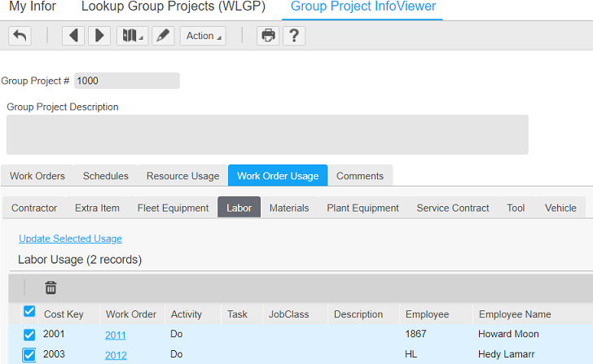Click the Update Selected Usage link
Viewport: 593px width, 364px height.
point(70,239)
